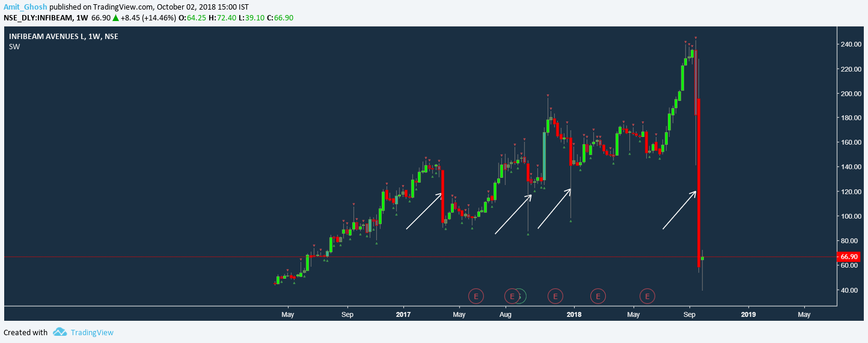
Task: Select the leftmost white arrow drawing
Action: point(424,210)
